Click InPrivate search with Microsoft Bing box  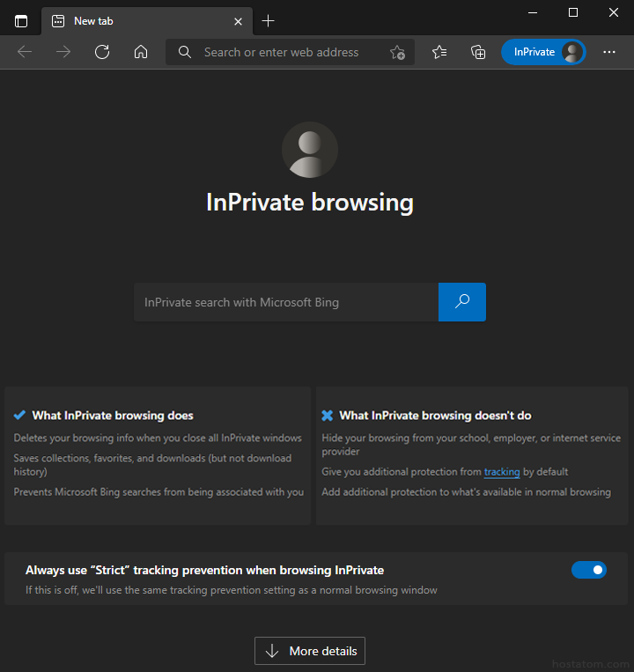pyautogui.click(x=286, y=302)
